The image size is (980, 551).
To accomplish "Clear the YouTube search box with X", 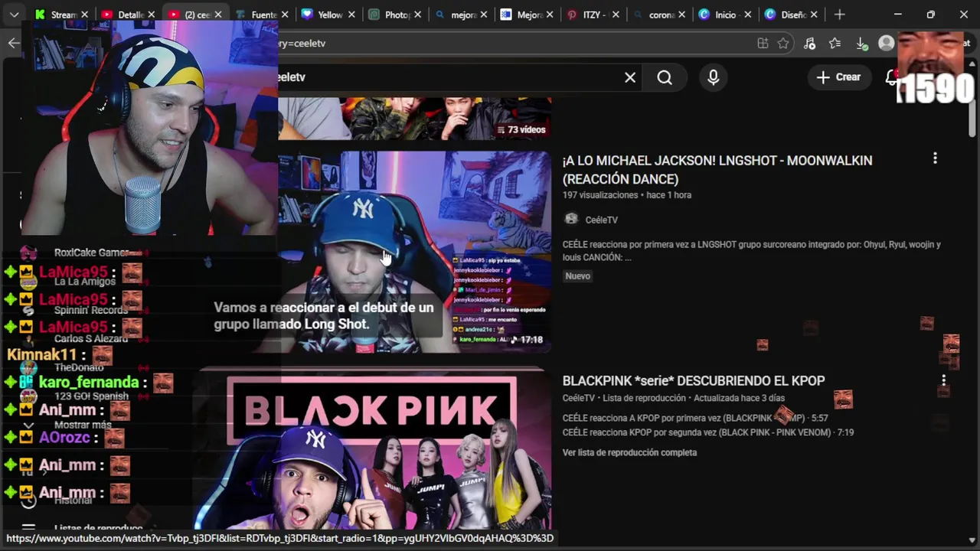I will (x=630, y=77).
